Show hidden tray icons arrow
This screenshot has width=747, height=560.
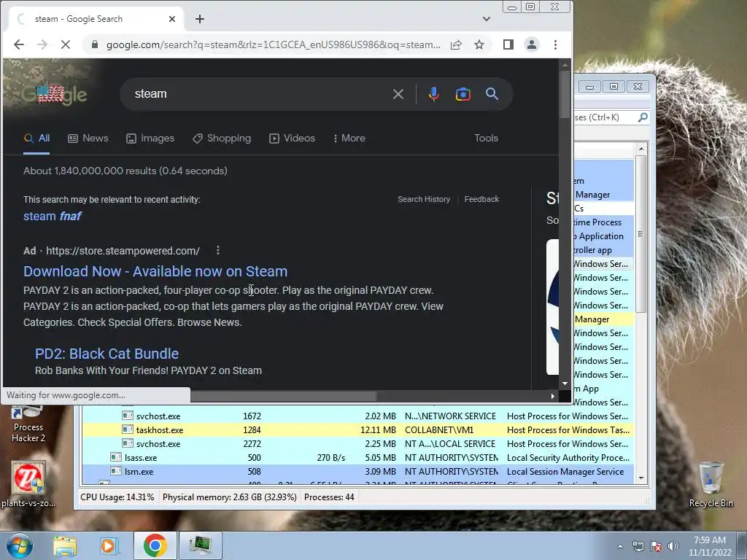point(620,546)
